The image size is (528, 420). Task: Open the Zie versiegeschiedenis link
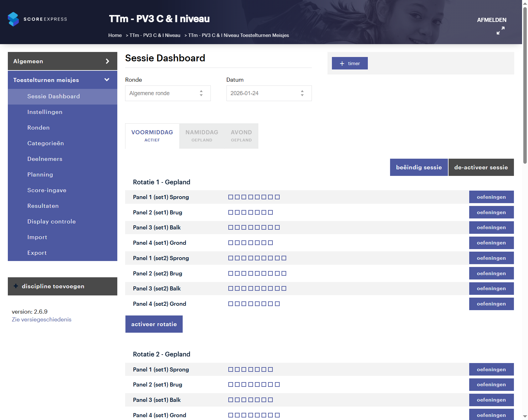tap(42, 320)
